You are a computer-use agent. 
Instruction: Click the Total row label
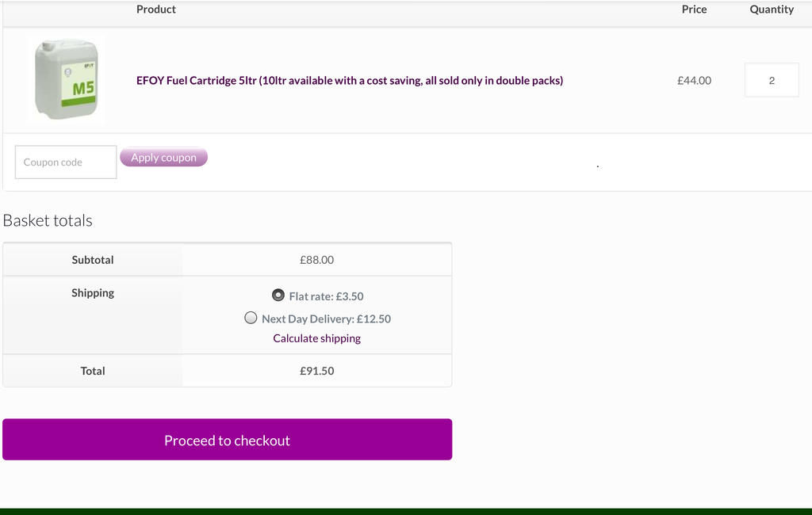[x=93, y=371]
